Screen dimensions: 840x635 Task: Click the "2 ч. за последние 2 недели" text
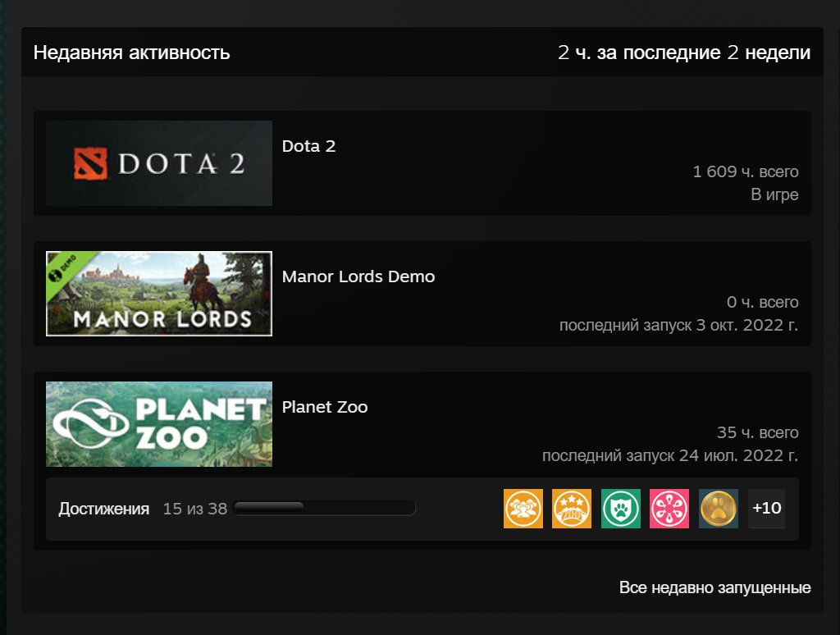[683, 53]
